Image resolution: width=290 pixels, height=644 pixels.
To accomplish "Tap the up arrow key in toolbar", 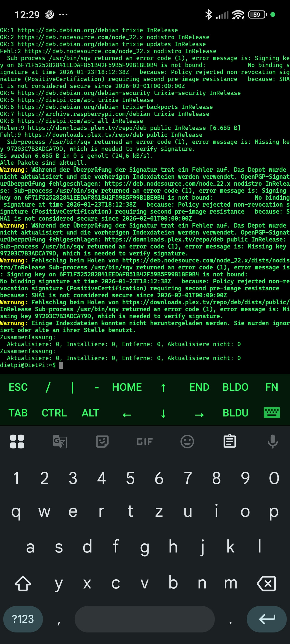I will tap(163, 387).
